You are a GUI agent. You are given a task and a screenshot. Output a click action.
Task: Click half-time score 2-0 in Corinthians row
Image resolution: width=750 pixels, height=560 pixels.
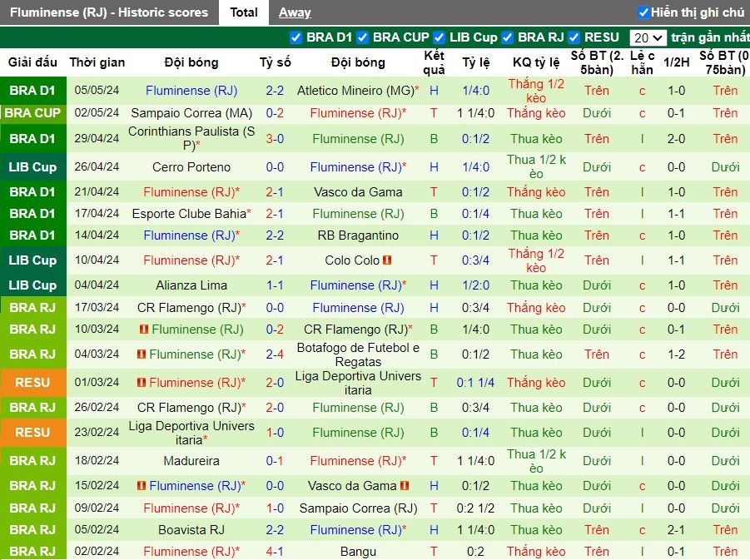[x=677, y=139]
